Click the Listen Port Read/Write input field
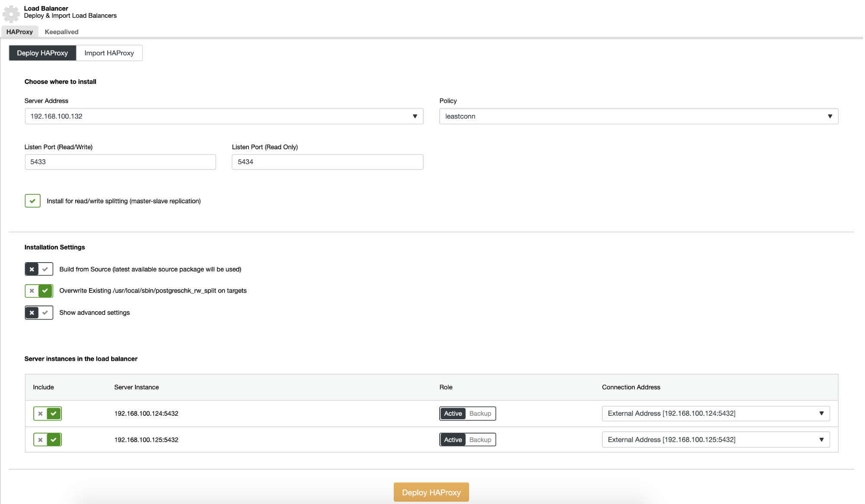865x504 pixels. pyautogui.click(x=120, y=162)
